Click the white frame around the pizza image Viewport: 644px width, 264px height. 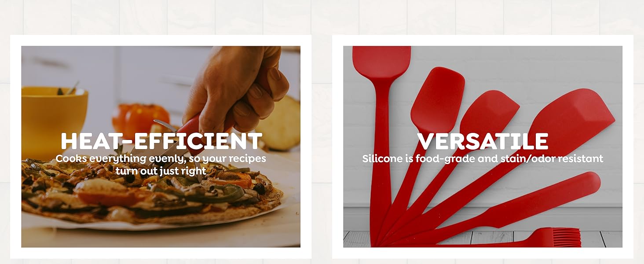tap(161, 40)
